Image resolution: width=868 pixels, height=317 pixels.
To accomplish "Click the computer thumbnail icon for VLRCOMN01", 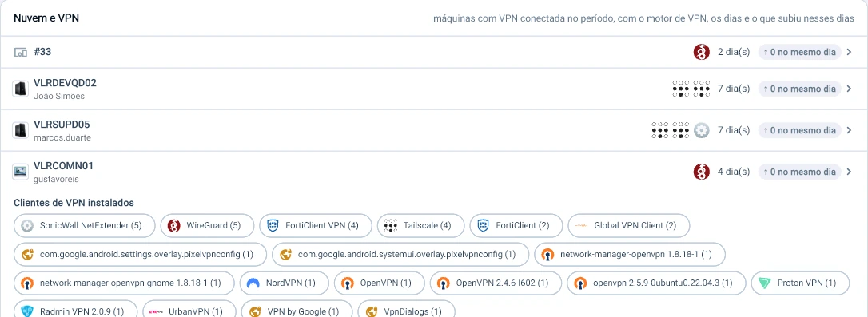I will [x=21, y=172].
